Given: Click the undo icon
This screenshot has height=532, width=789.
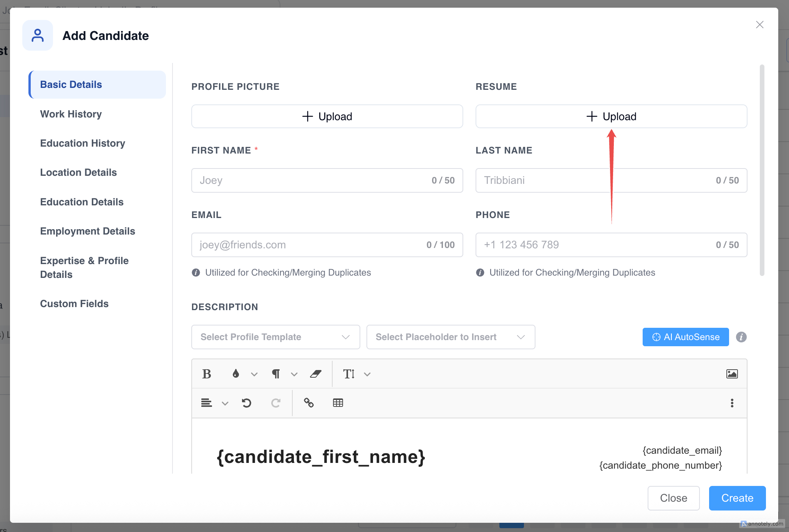Looking at the screenshot, I should pos(247,403).
